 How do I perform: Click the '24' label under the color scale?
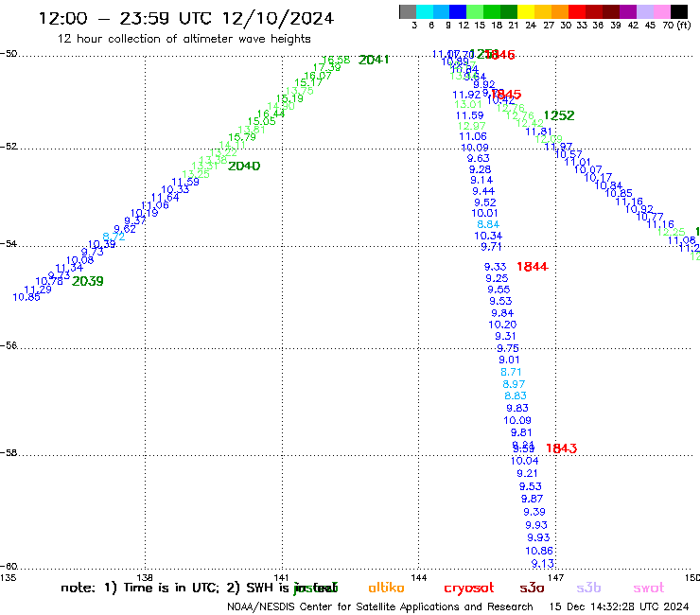531,25
